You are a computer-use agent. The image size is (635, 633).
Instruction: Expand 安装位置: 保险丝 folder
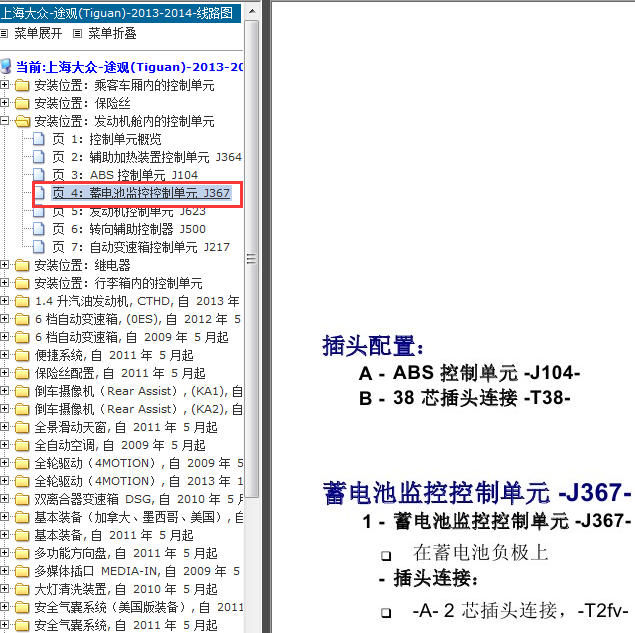(x=4, y=102)
